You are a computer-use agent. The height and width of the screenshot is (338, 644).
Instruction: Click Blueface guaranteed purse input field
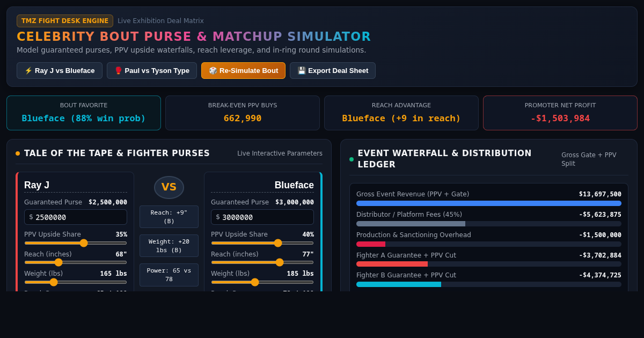tap(262, 217)
